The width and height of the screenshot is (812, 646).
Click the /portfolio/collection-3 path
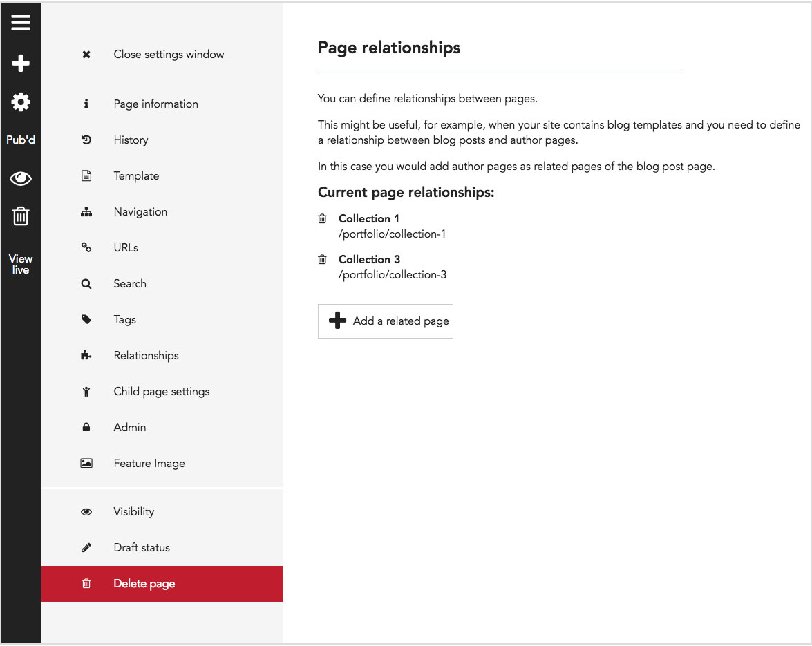click(393, 275)
